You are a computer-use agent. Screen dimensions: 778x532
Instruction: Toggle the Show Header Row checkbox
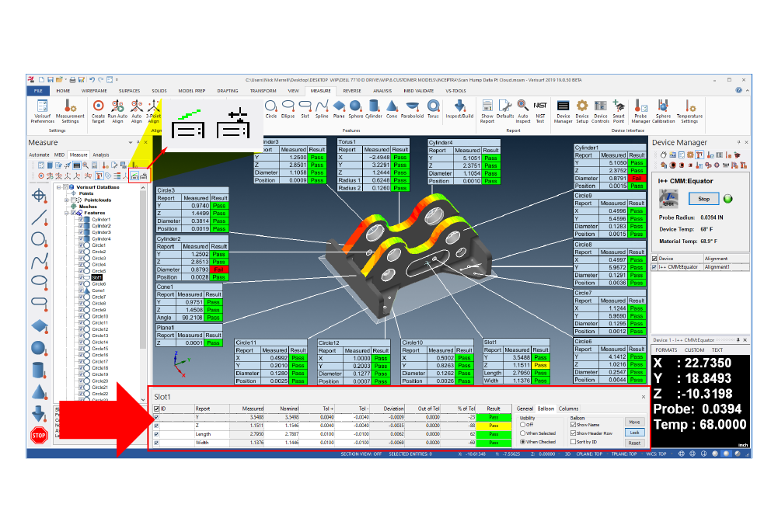(573, 433)
